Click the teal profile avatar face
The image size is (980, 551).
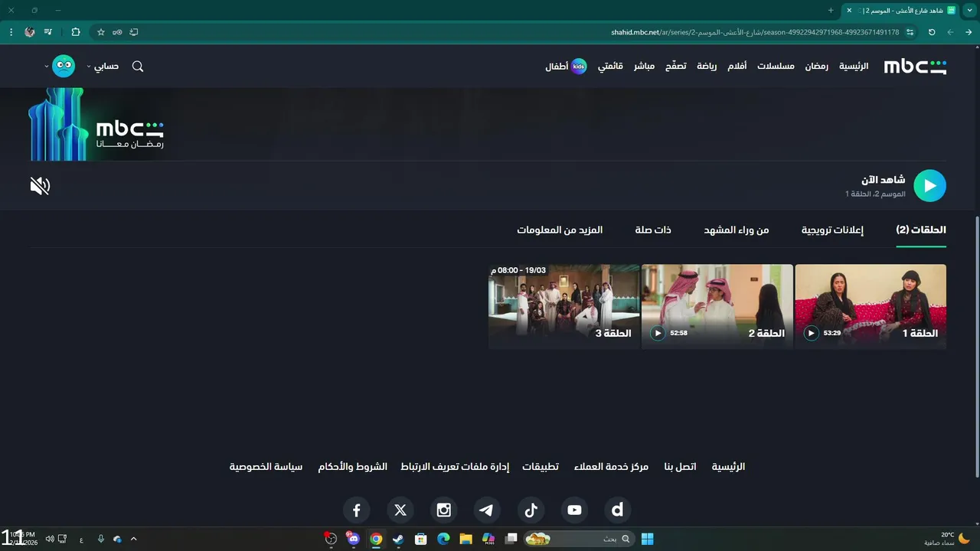point(64,67)
